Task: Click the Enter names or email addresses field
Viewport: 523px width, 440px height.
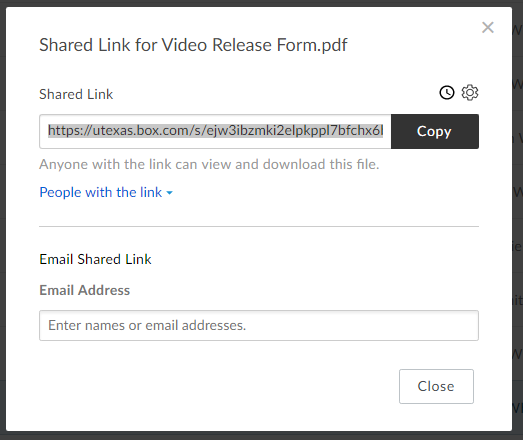Action: (x=259, y=326)
